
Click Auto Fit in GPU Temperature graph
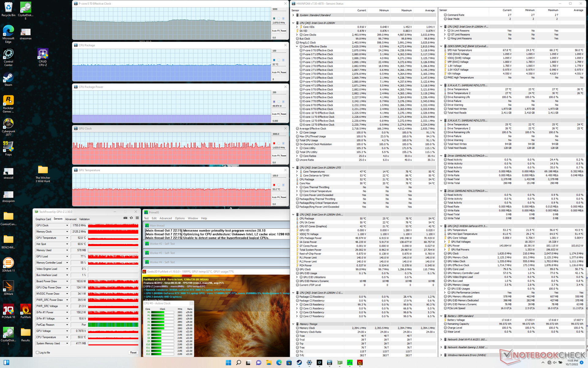(x=276, y=197)
